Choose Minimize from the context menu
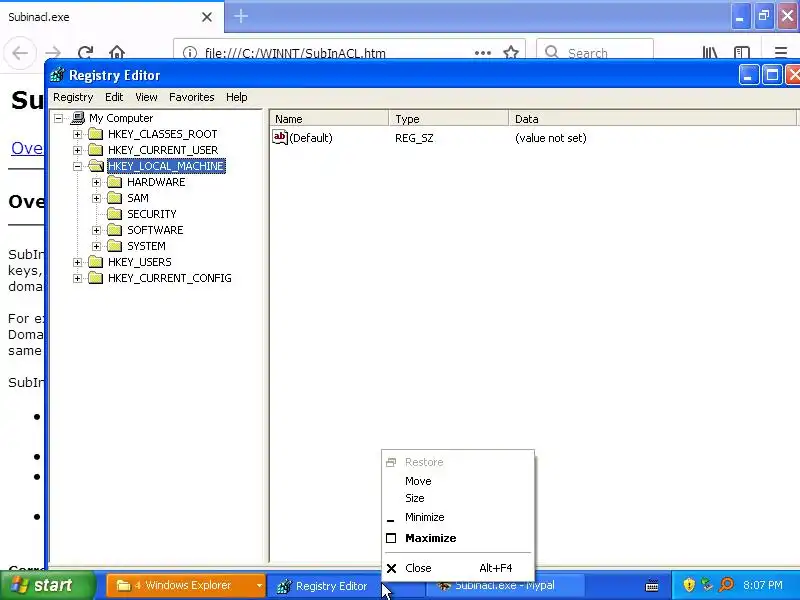 coord(458,517)
